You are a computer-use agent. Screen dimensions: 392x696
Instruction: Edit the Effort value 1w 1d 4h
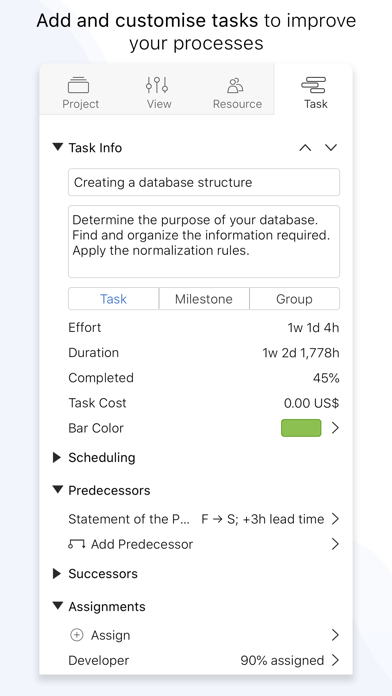coord(313,328)
